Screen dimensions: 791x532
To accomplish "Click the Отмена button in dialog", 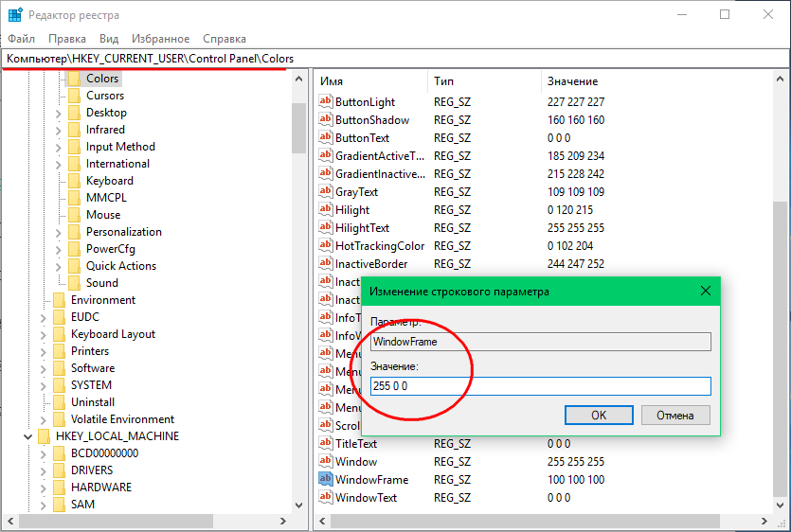I will click(x=675, y=416).
